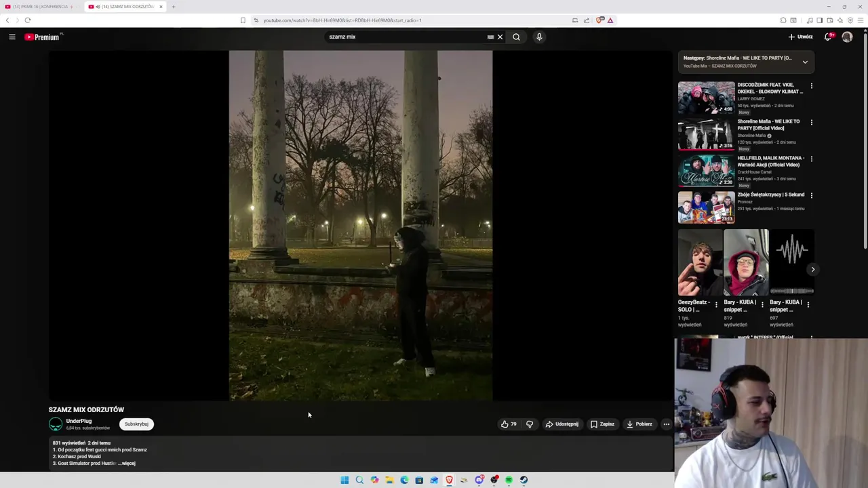
Task: Open the Utwórz create menu
Action: click(x=800, y=37)
